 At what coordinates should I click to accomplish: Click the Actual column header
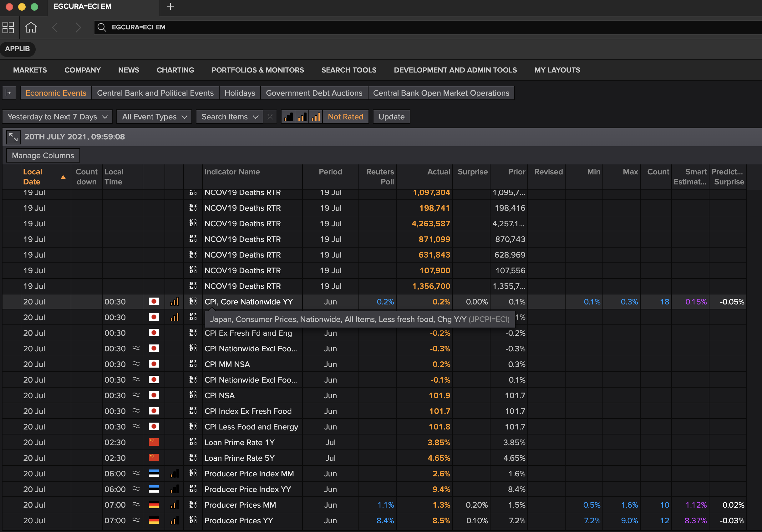[424, 177]
